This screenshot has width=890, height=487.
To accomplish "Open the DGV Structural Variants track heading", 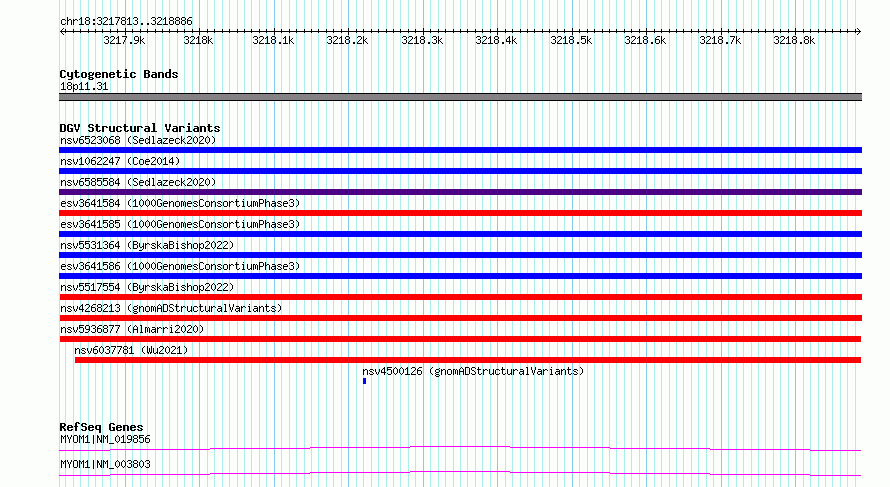I will (x=140, y=128).
